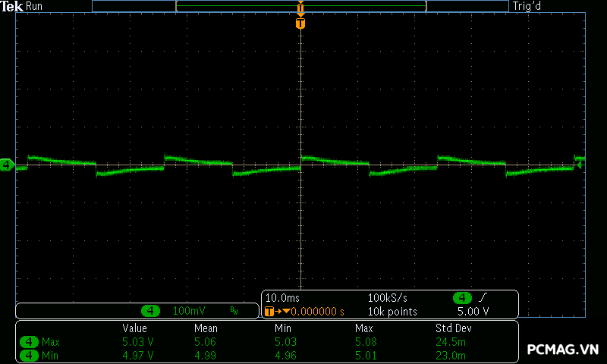Click the 5.00 V trigger level readout
This screenshot has width=607, height=364.
point(473,312)
